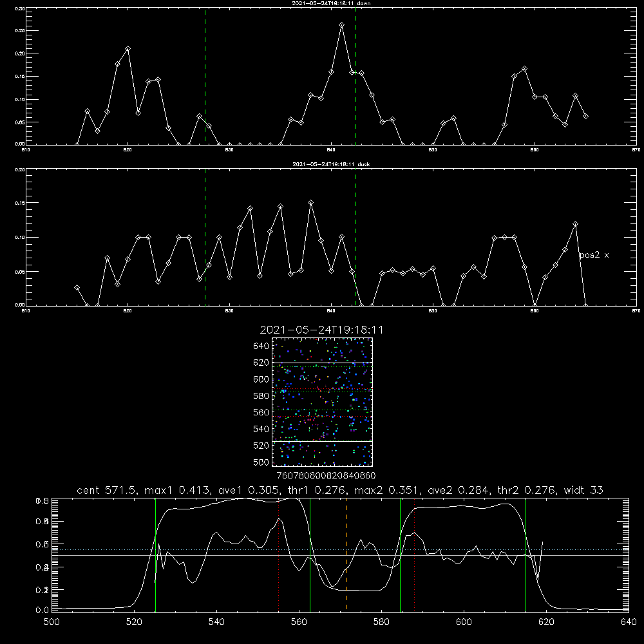Click the 0.15 label on dusk y-axis
644x644 pixels.
click(20, 203)
